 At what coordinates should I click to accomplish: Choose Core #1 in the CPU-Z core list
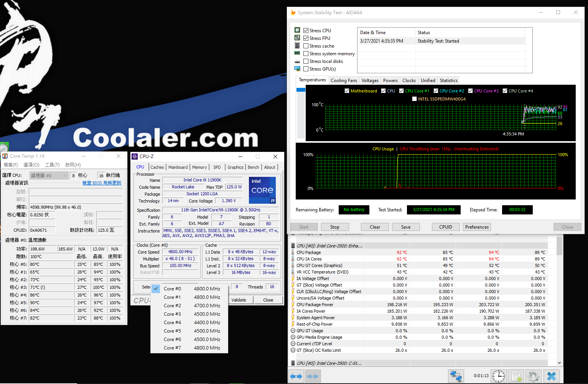click(189, 297)
